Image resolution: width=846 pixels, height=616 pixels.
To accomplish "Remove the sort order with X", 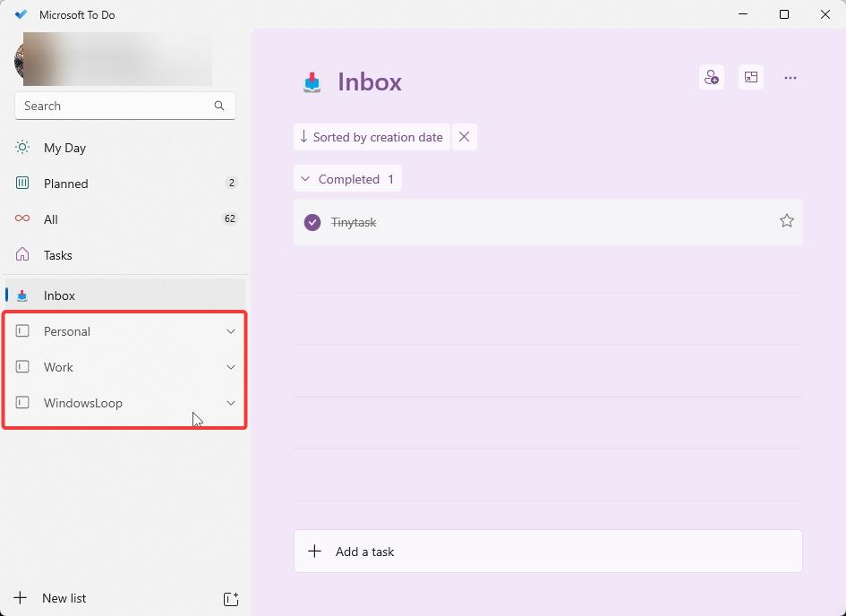I will tap(464, 137).
